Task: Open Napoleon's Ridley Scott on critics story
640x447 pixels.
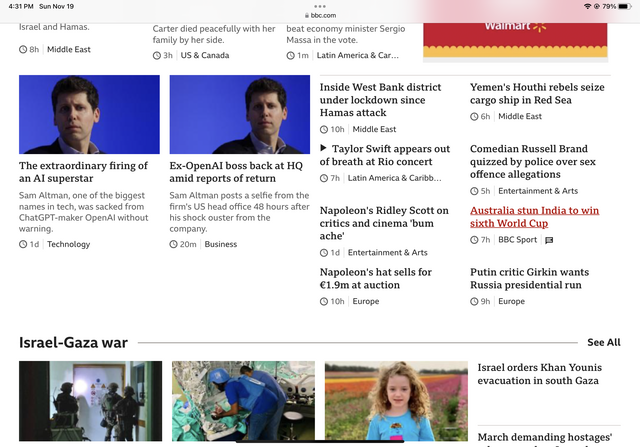Action: click(x=384, y=223)
